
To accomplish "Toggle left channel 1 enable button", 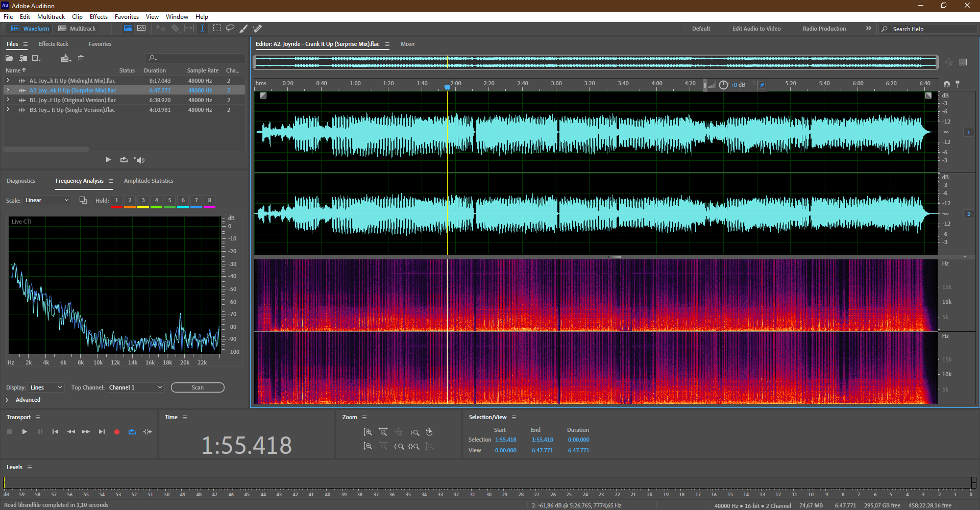I will click(968, 132).
